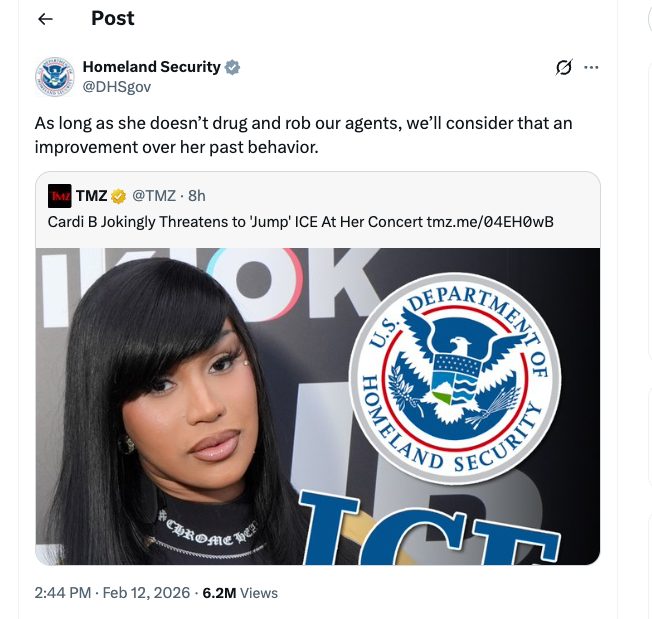Click the Grok slashed-circle icon
This screenshot has height=619, width=652.
(x=564, y=67)
